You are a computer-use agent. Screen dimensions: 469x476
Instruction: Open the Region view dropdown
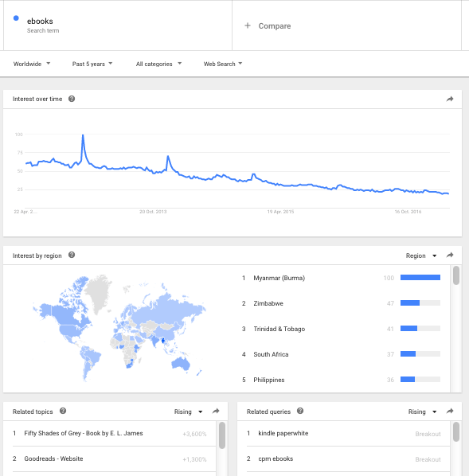[x=421, y=256]
